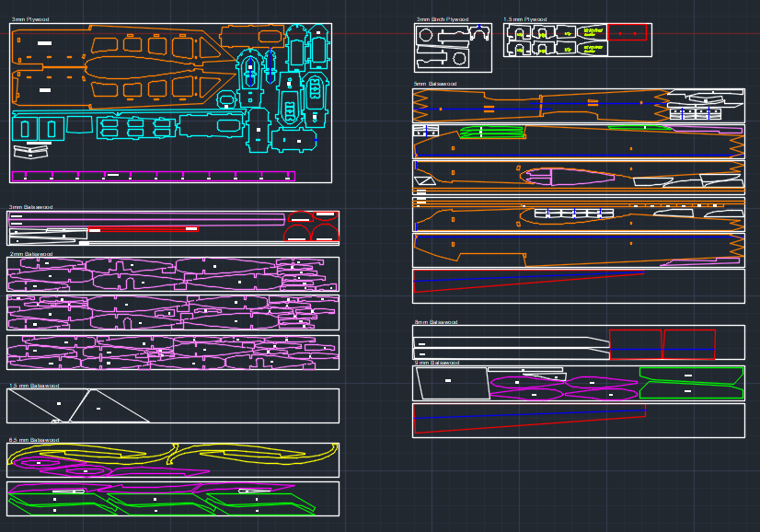760x532 pixels.
Task: Select the "9 mm Balsawood" label text
Action: 436,363
